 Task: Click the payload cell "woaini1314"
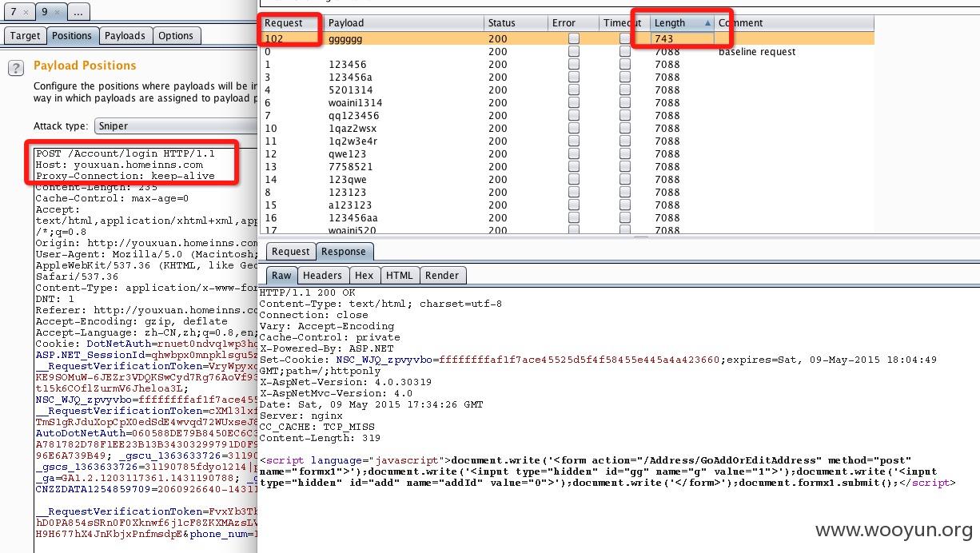[x=355, y=102]
